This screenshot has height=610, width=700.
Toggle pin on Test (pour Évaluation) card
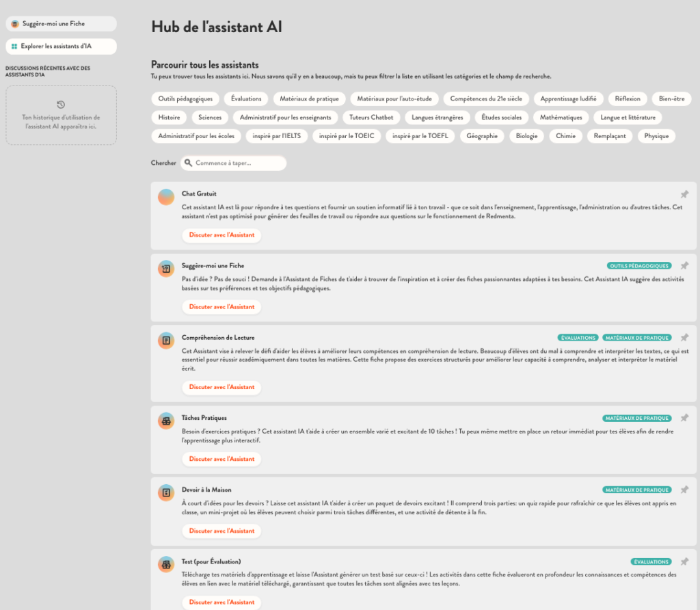point(684,561)
